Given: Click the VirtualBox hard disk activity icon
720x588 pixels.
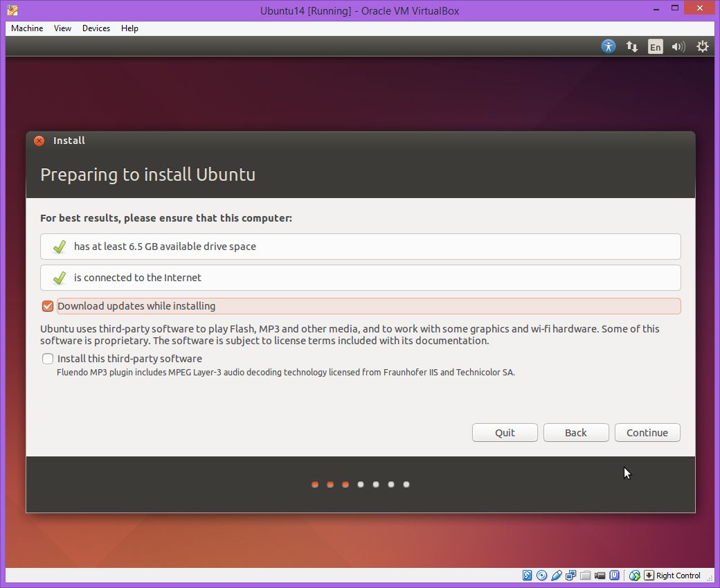Looking at the screenshot, I should coord(527,575).
